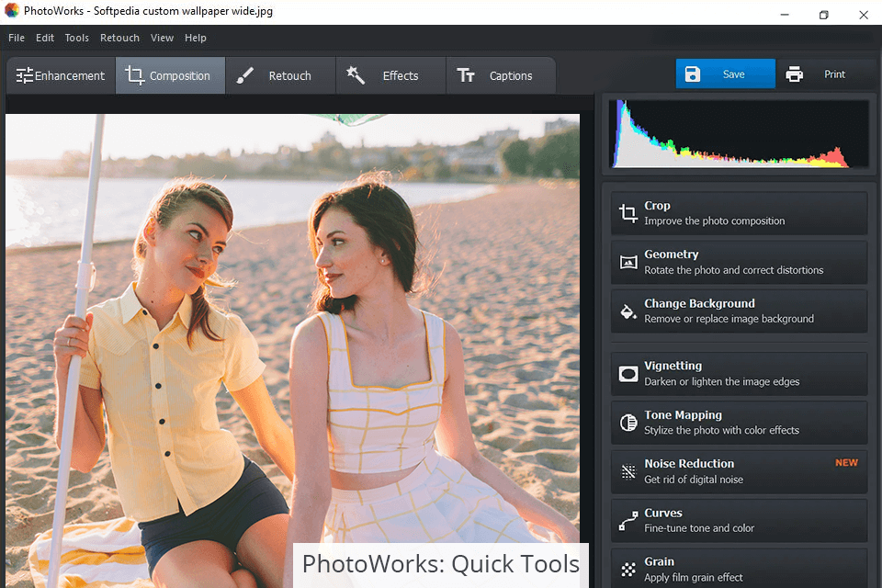
Task: Open Vignetting to darken image edges
Action: click(739, 374)
